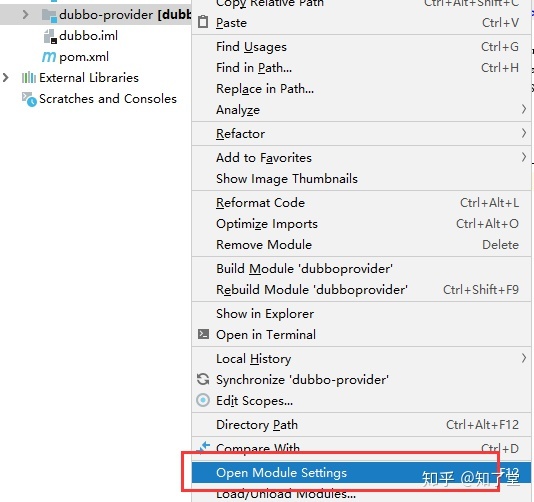Select External Libraries tree row
This screenshot has width=534, height=502.
point(89,78)
